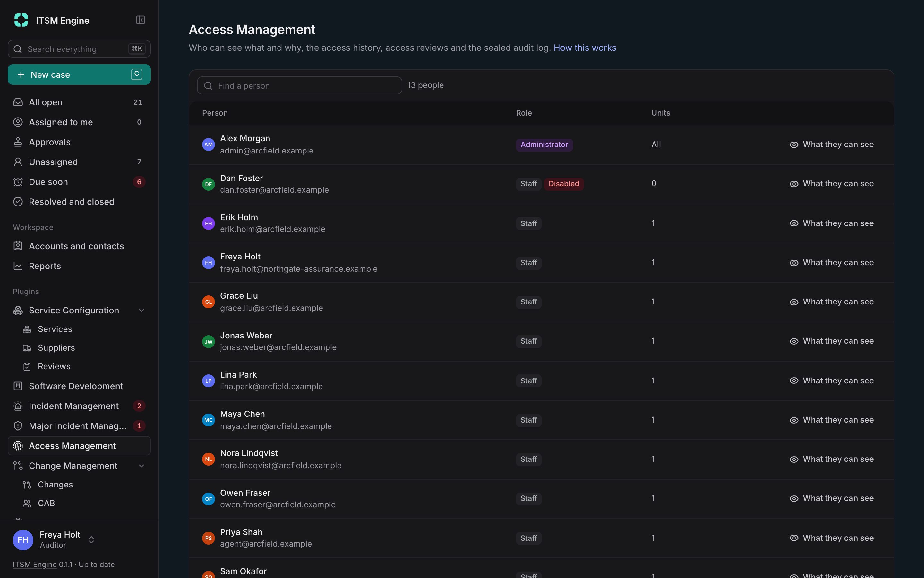924x578 pixels.
Task: Click Resolved and closed checkmark icon
Action: tap(18, 201)
